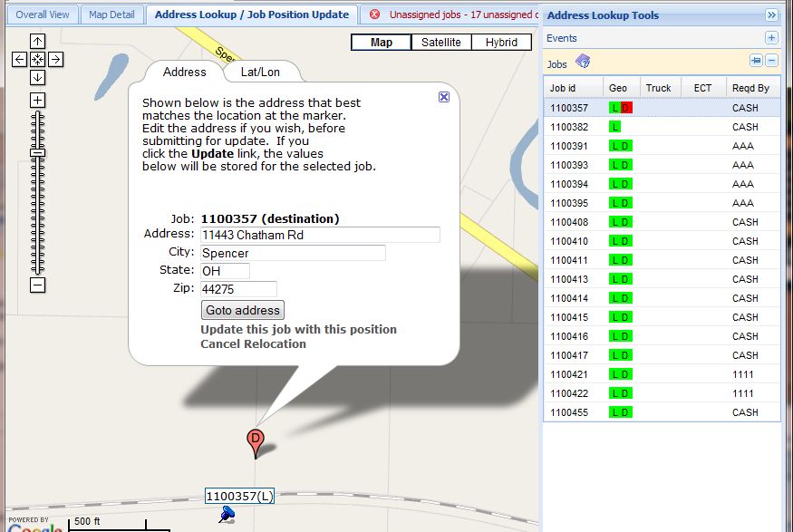Pin the Jobs panel
This screenshot has width=793, height=532.
[756, 61]
